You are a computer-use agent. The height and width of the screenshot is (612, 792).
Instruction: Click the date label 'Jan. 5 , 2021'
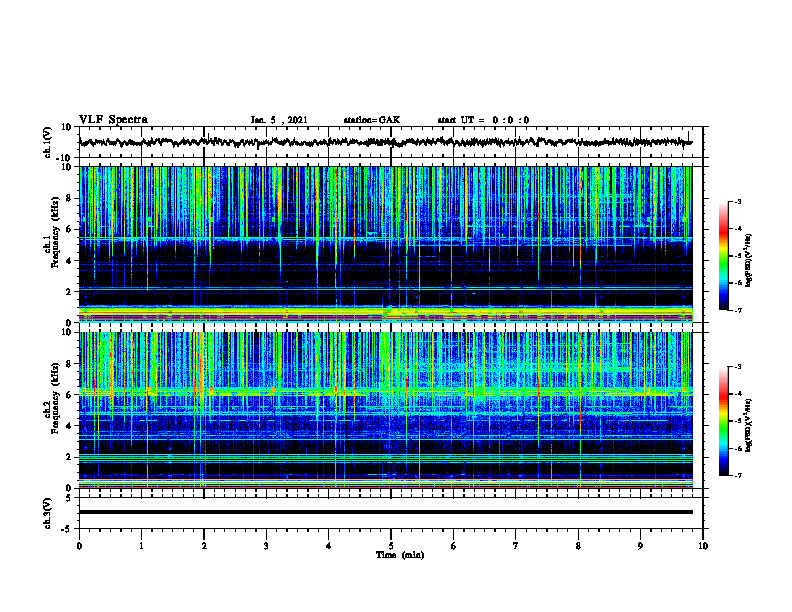click(x=279, y=120)
